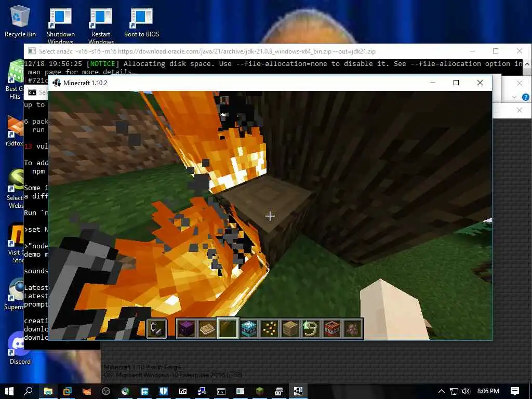Viewport: 532px width, 399px height.
Task: Open the Boot to BIOS desktop shortcut
Action: pyautogui.click(x=141, y=22)
